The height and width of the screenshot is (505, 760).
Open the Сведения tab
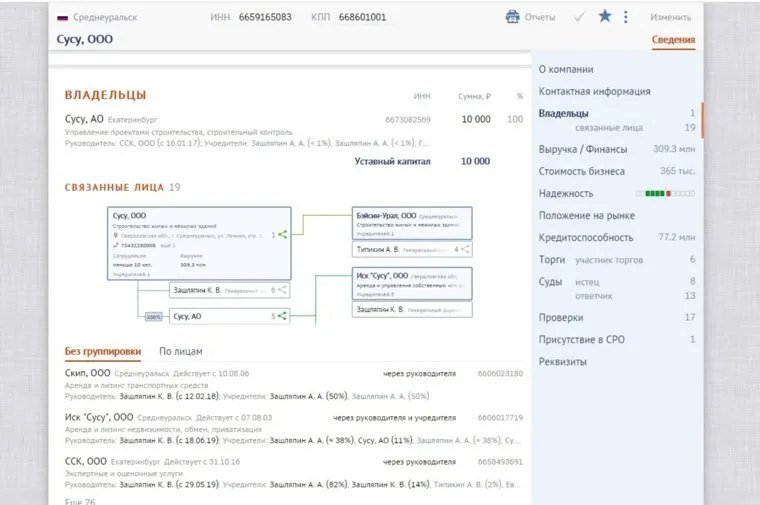tap(673, 40)
